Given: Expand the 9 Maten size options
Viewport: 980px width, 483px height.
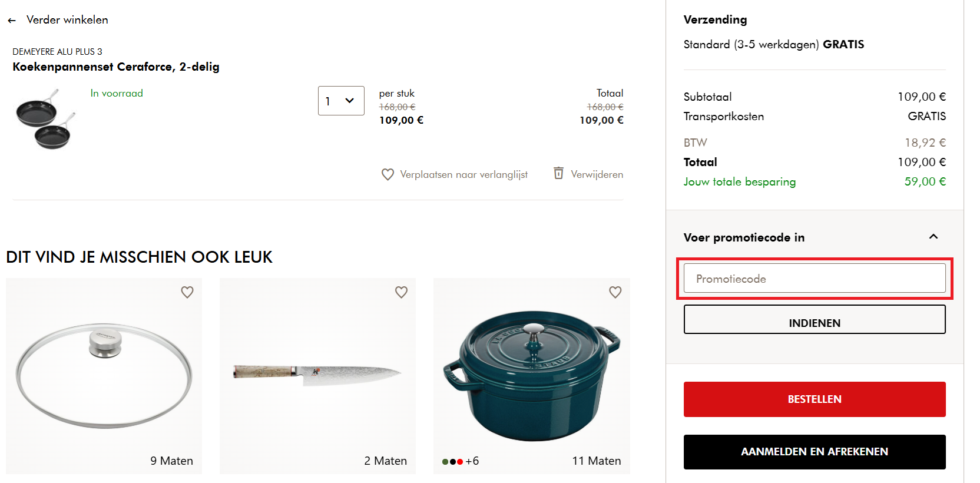Looking at the screenshot, I should pos(171,461).
